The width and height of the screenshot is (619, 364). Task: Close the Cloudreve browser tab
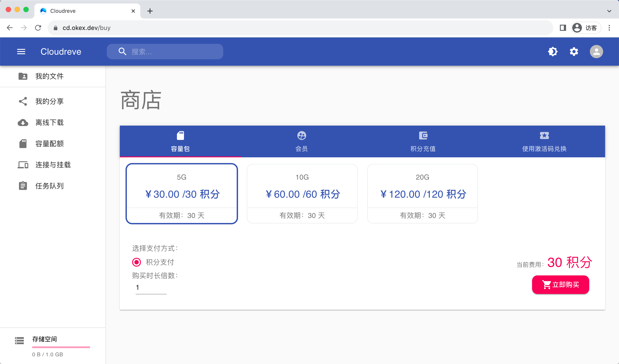tap(133, 11)
